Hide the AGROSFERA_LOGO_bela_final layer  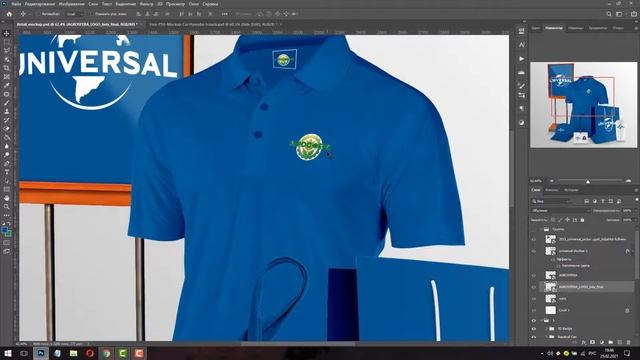(534, 287)
